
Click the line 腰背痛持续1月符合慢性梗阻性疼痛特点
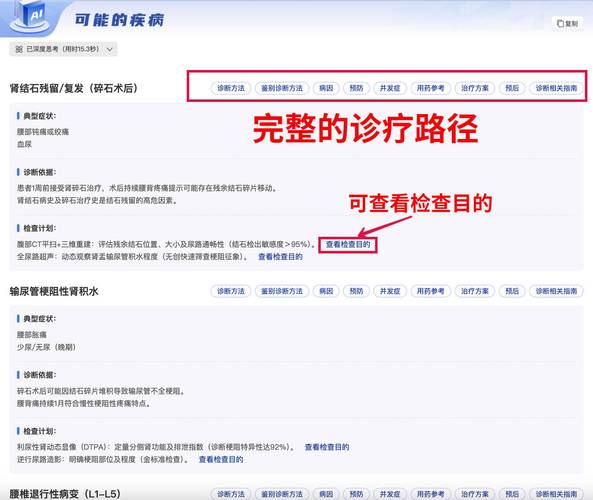click(x=83, y=404)
